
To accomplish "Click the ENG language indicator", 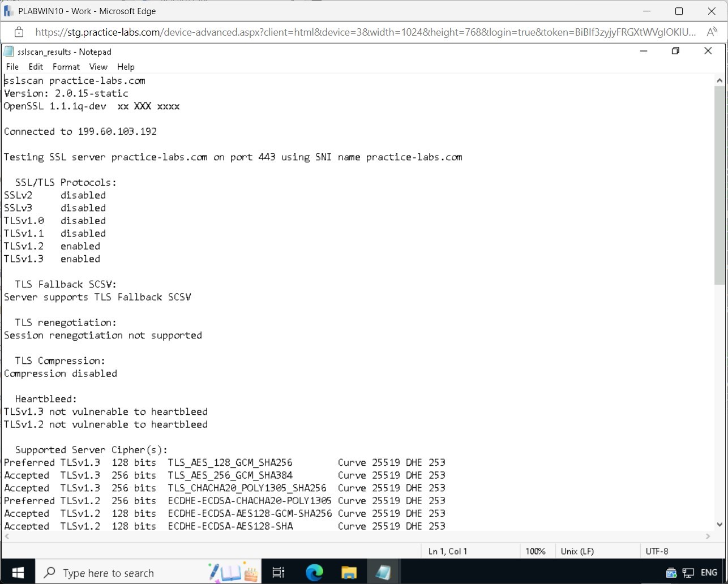I will click(x=709, y=573).
